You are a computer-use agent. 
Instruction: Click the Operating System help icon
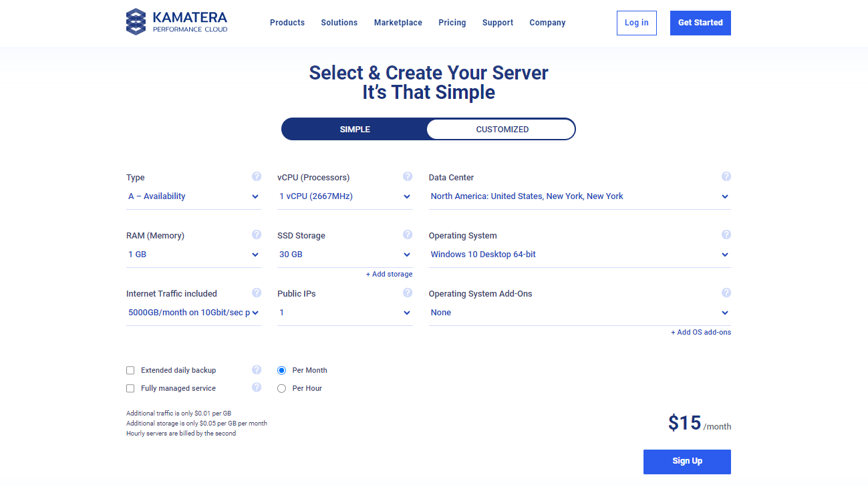point(726,235)
